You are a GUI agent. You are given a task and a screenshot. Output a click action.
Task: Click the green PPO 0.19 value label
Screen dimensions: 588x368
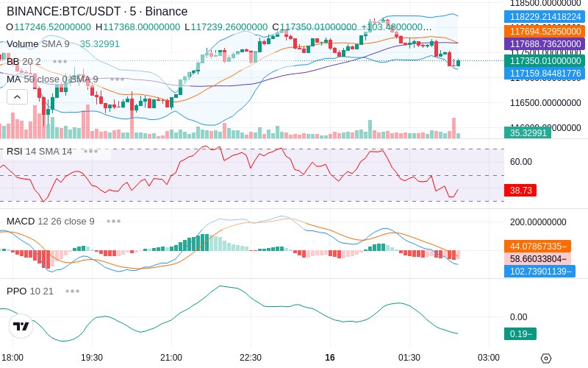click(x=520, y=334)
